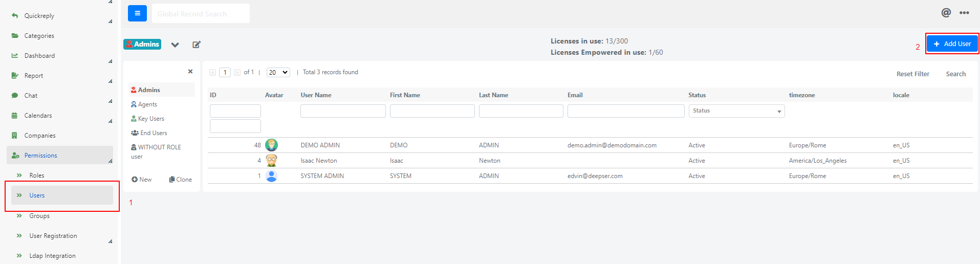Click the edit filter pencil icon
The width and height of the screenshot is (980, 264).
pos(197,45)
